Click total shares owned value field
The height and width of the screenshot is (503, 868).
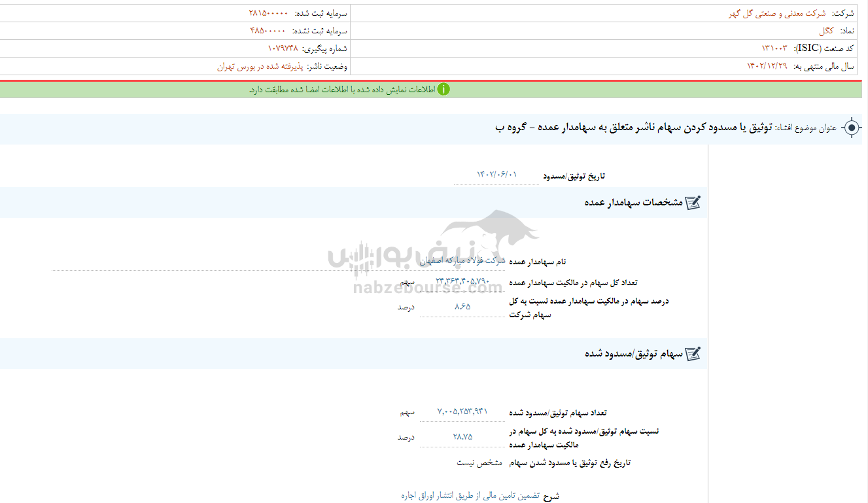462,282
